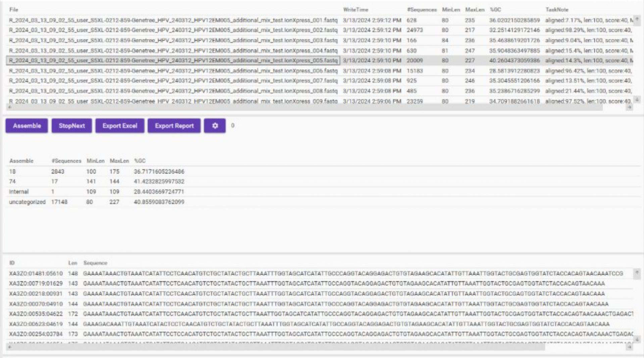This screenshot has height=358, width=644.
Task: Click the sequence list scroll-left arrow
Action: coord(9,347)
